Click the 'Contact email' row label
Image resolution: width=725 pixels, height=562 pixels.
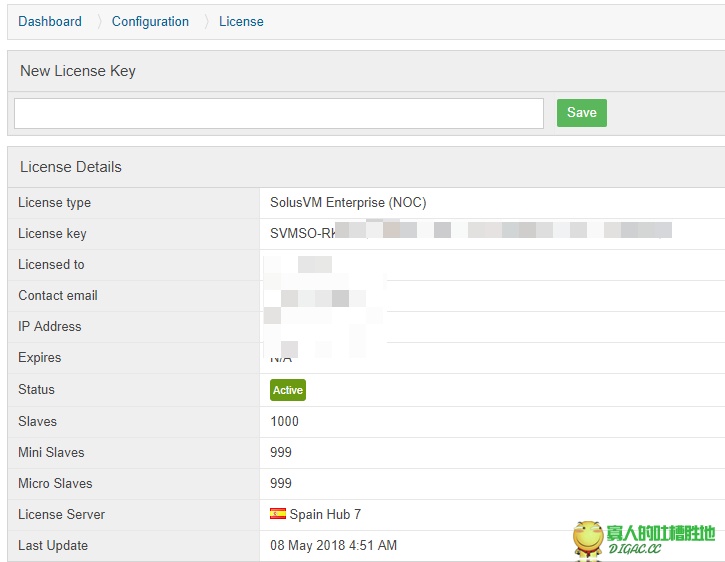point(58,296)
